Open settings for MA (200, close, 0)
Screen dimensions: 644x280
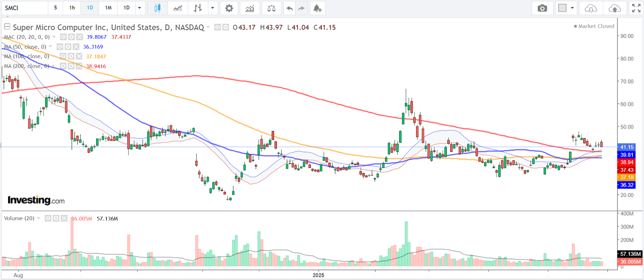click(x=71, y=66)
